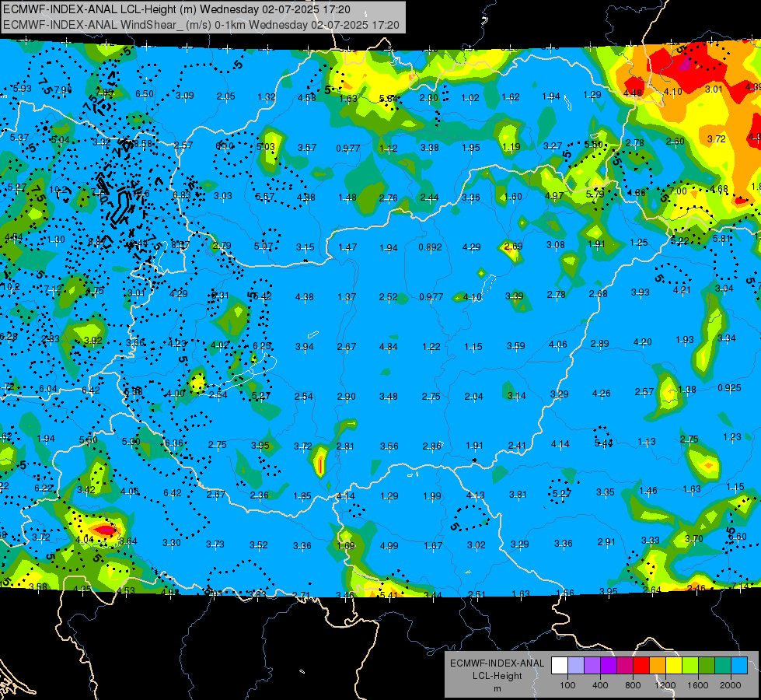The width and height of the screenshot is (761, 700).
Task: Click the grid value 3.56
Action: pyautogui.click(x=389, y=446)
